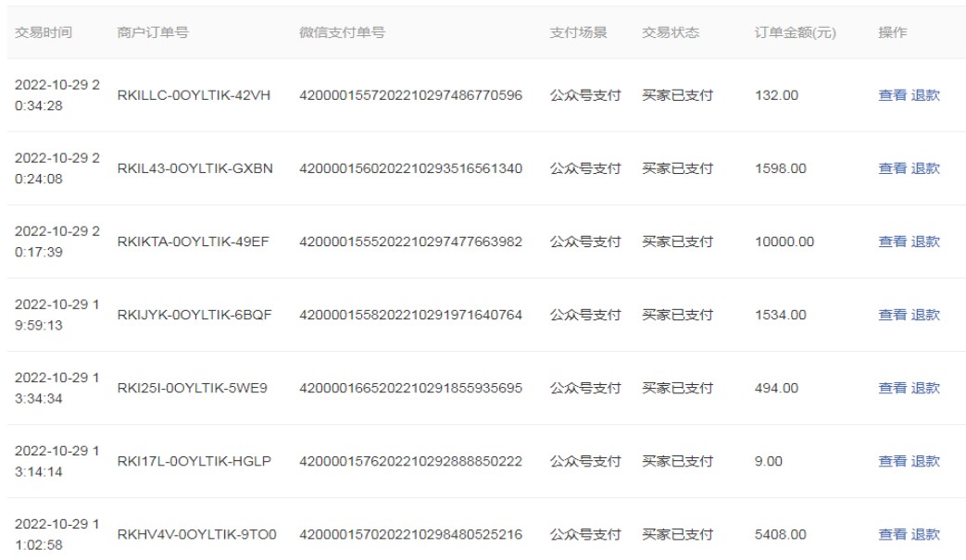Screen dimensions: 966x560
Task: Click the 订单金额(元) column header
Action: coord(795,32)
